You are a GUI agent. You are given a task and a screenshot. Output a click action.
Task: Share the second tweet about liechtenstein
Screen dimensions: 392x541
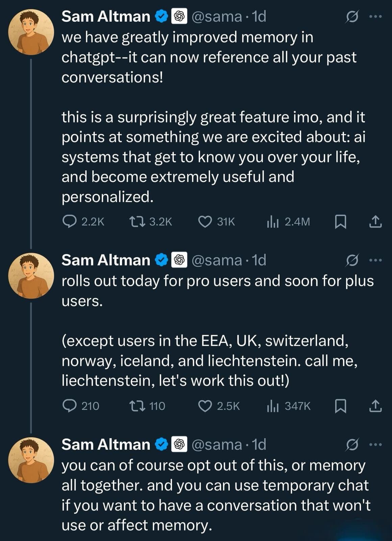click(x=375, y=406)
